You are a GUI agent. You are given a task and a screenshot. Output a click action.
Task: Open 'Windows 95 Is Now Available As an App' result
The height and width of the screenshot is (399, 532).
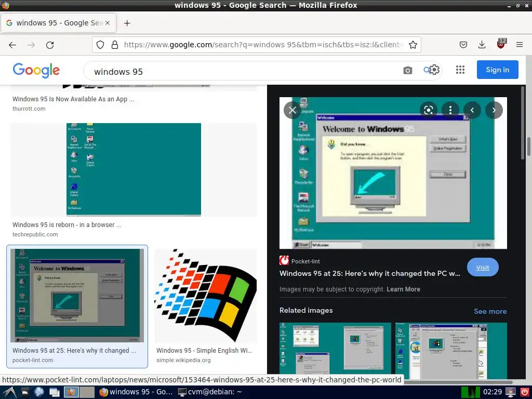pos(73,99)
